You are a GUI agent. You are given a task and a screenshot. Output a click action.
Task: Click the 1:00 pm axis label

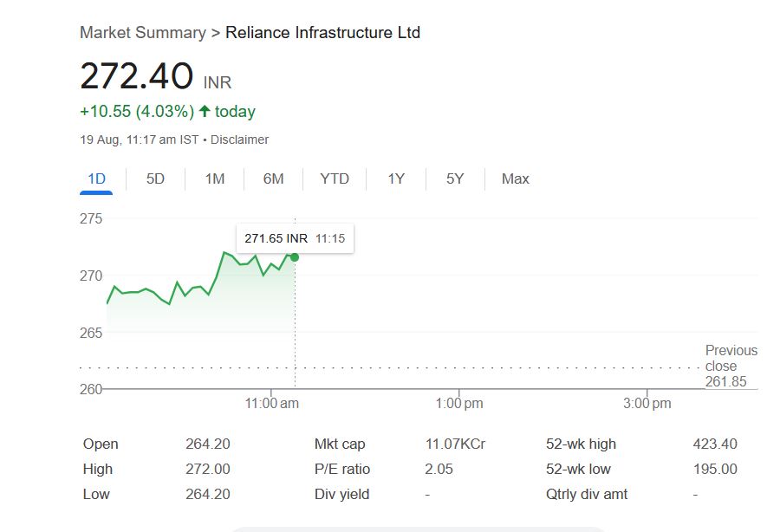click(x=459, y=403)
